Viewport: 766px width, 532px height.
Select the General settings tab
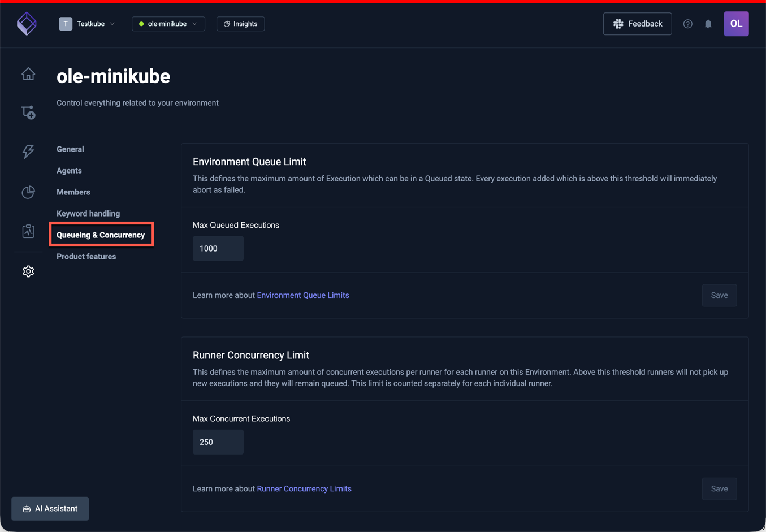pos(70,149)
